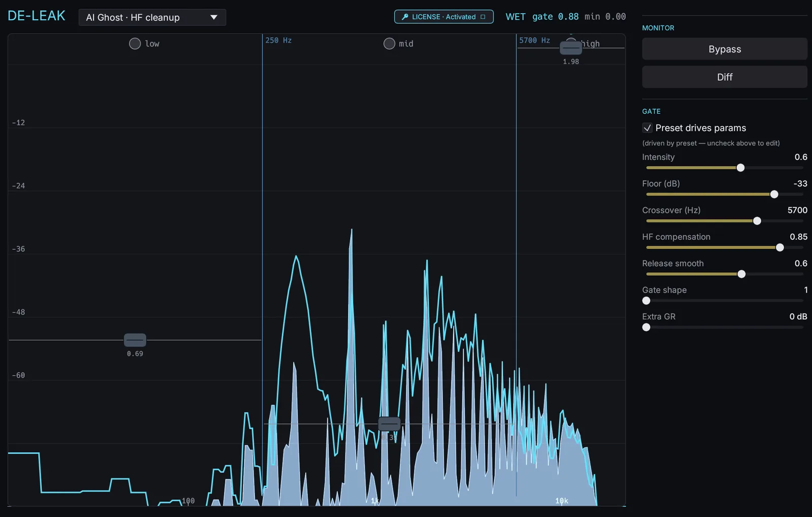Viewport: 812px width, 517px height.
Task: Click the -12 dB axis label
Action: coord(19,122)
